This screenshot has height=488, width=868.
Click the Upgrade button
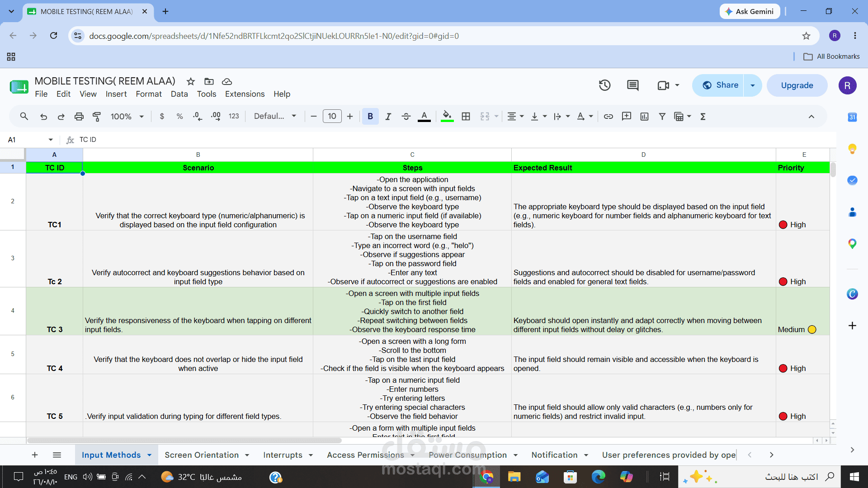[797, 85]
